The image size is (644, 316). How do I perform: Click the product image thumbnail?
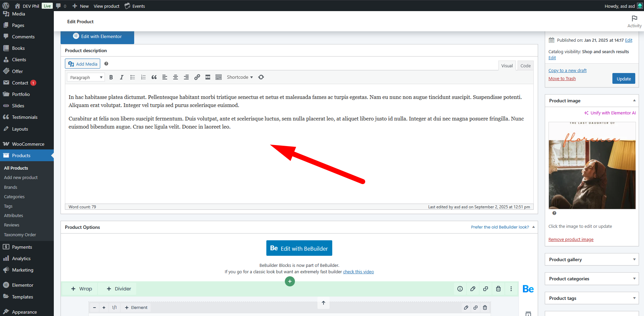click(592, 166)
